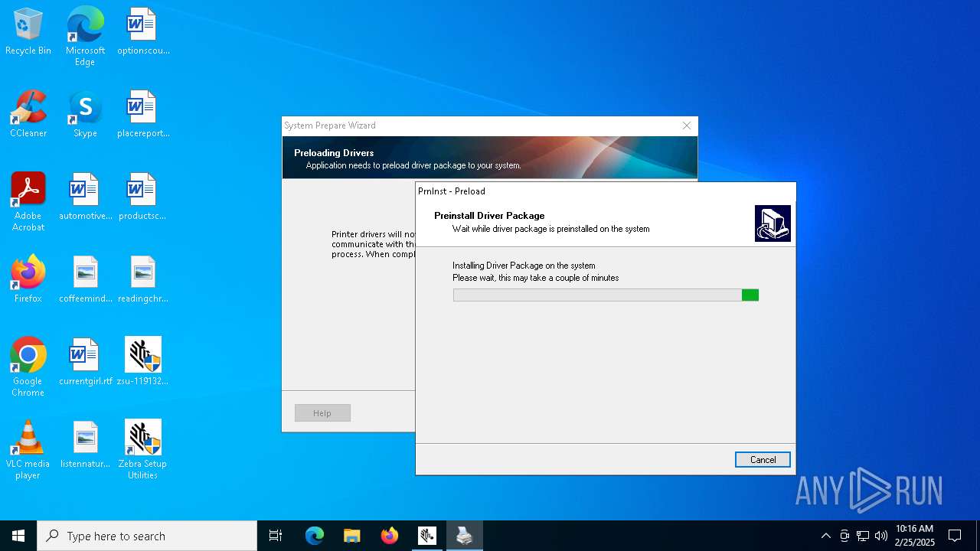
Task: Show hidden system tray icons
Action: point(825,536)
